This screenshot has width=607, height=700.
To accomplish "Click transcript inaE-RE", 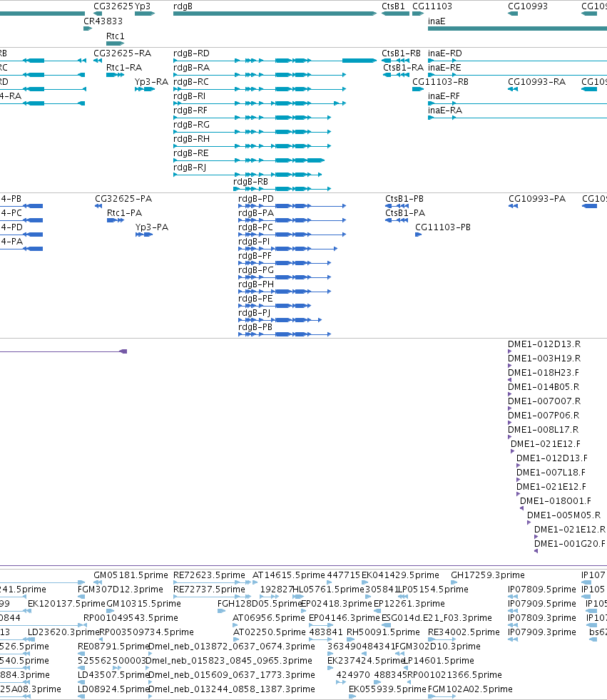I will (x=444, y=68).
